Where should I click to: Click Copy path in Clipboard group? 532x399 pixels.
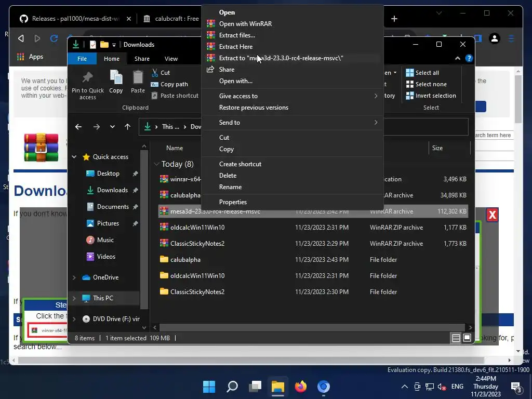coord(169,84)
